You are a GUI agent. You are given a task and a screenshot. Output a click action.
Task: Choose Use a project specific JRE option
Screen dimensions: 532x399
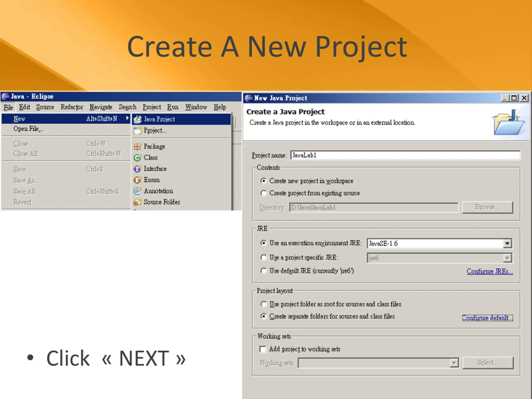(x=264, y=257)
